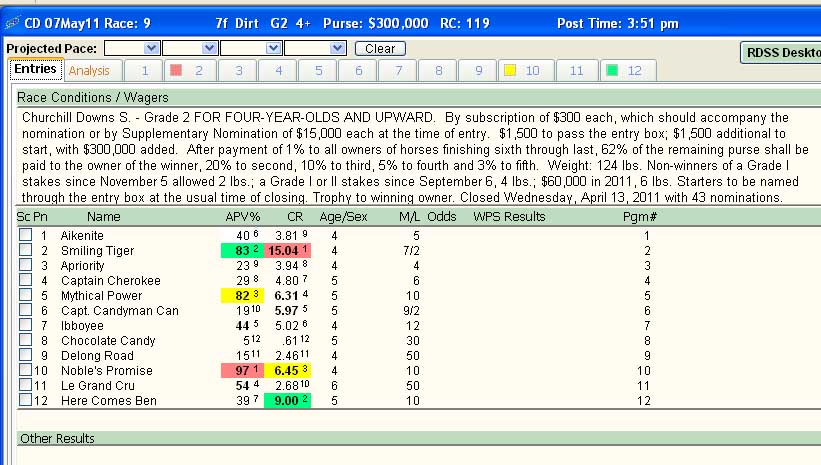Viewport: 821px width, 465px height.
Task: Select the horse name Chocolate Candy
Action: [x=108, y=341]
